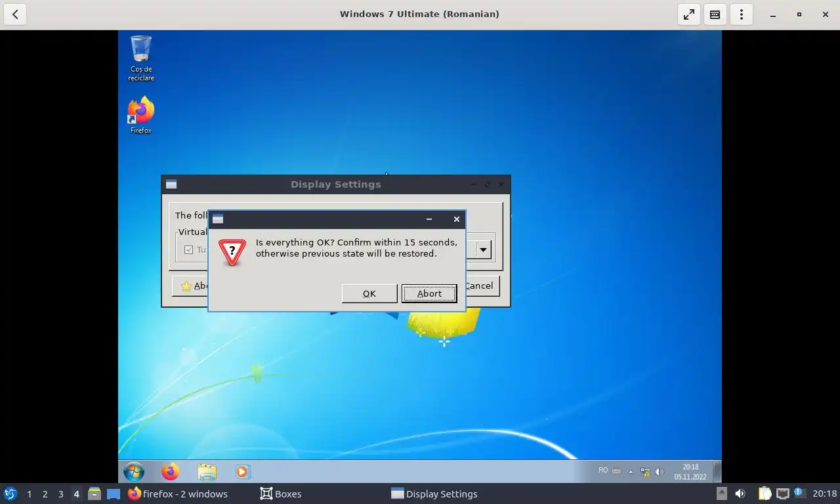Click the host volume speaker icon
The height and width of the screenshot is (504, 840).
click(x=740, y=493)
